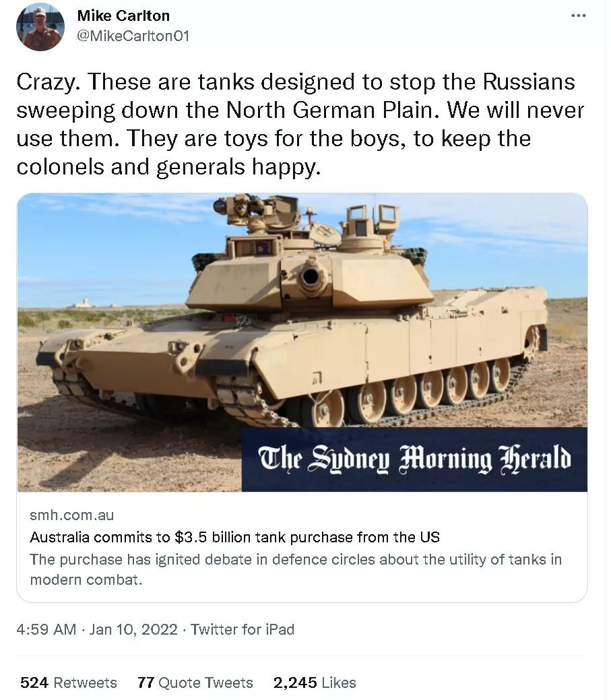Image resolution: width=611 pixels, height=700 pixels.
Task: Click Mike Carlton's profile avatar photo
Action: click(40, 27)
